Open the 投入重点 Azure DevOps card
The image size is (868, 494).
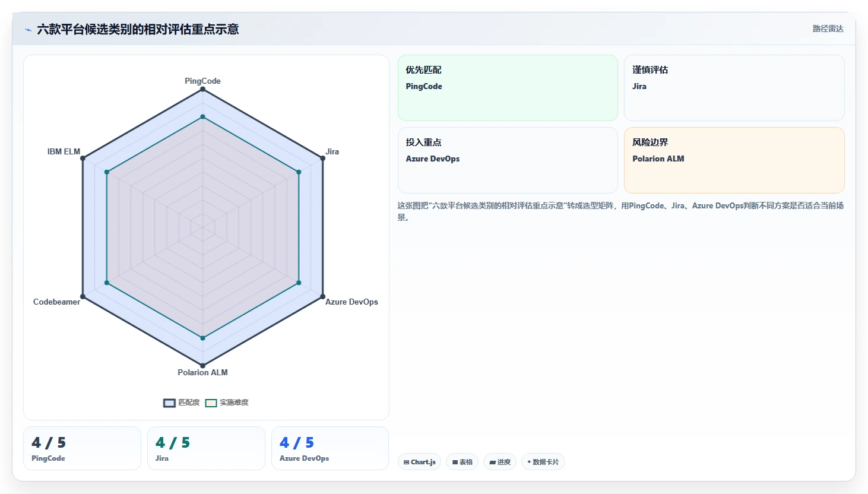pyautogui.click(x=508, y=160)
